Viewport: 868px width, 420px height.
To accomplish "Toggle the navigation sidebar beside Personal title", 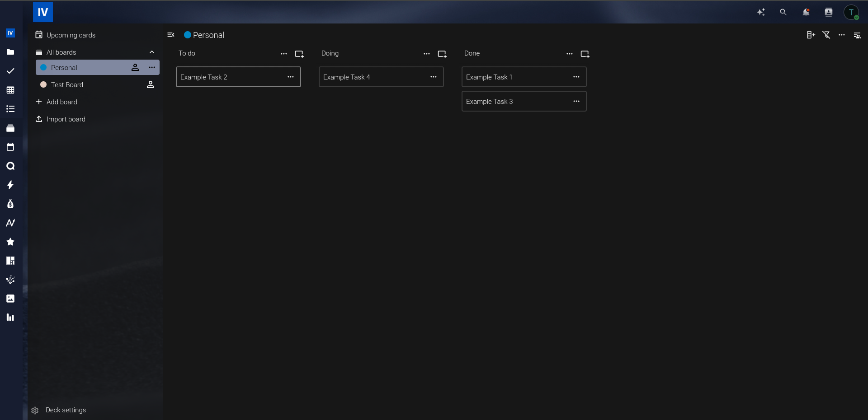I will coord(171,35).
